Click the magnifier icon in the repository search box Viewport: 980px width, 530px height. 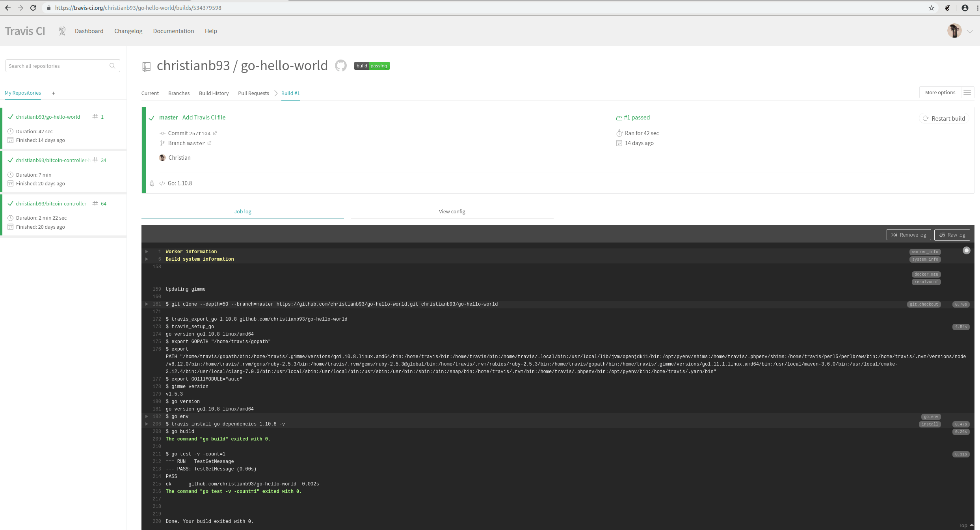[113, 65]
